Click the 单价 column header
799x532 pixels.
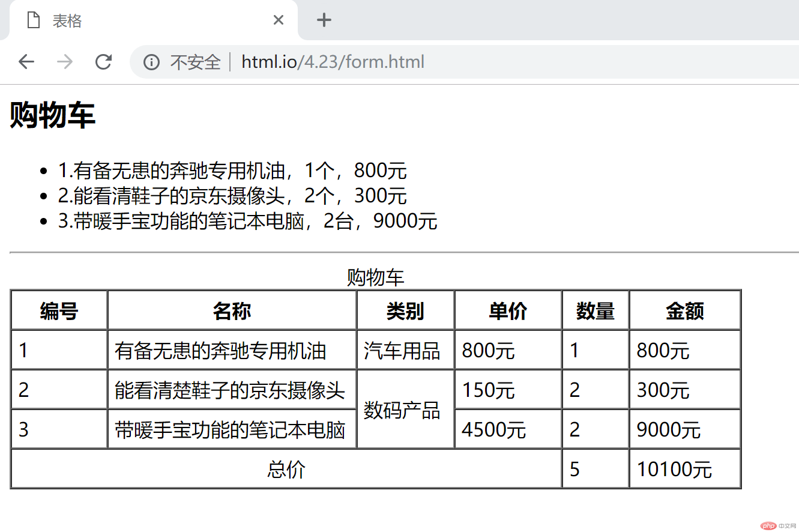pyautogui.click(x=508, y=311)
